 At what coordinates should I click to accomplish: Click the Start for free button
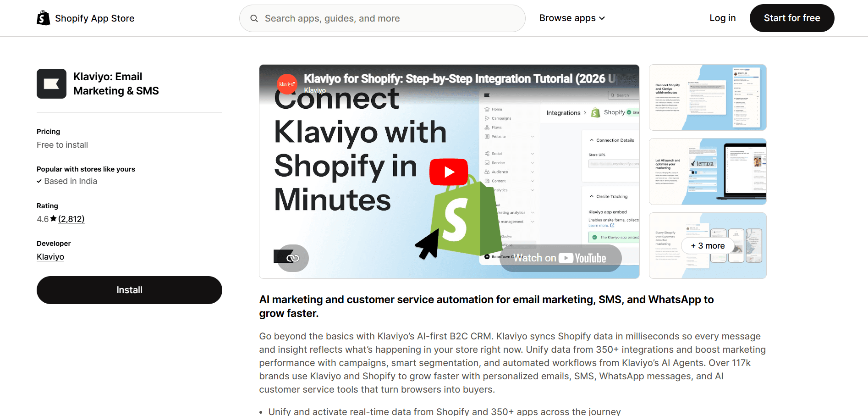tap(792, 18)
